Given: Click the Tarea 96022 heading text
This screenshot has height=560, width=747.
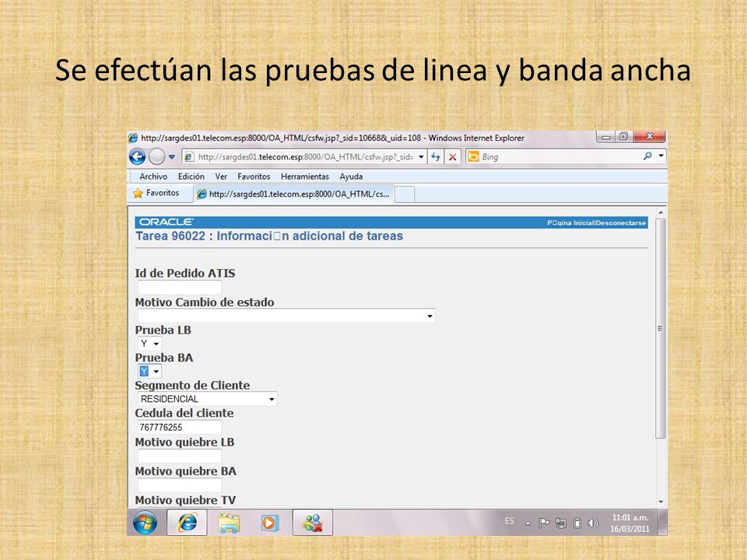Looking at the screenshot, I should pyautogui.click(x=269, y=236).
